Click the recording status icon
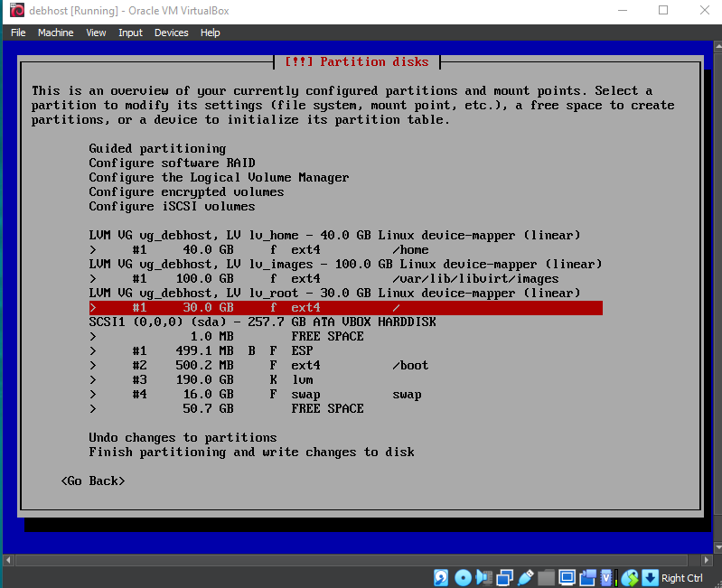Viewport: 722px width, 588px height. 588,577
